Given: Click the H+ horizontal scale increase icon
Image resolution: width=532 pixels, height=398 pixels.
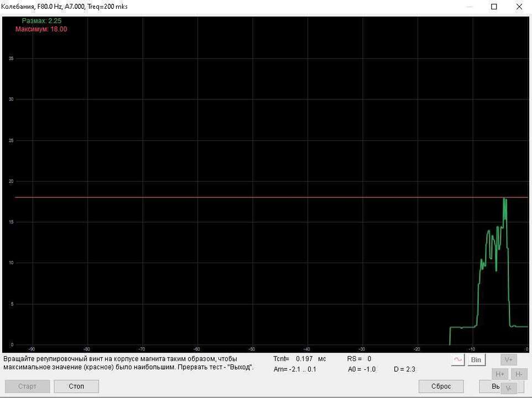Looking at the screenshot, I should pos(500,374).
